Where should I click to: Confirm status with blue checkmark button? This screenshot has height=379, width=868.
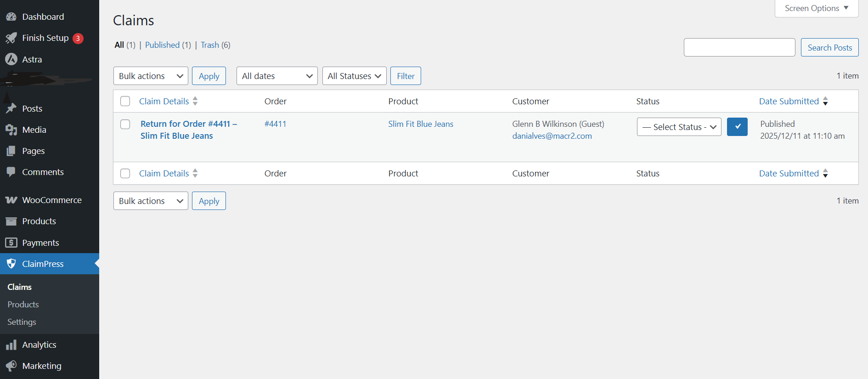(737, 127)
